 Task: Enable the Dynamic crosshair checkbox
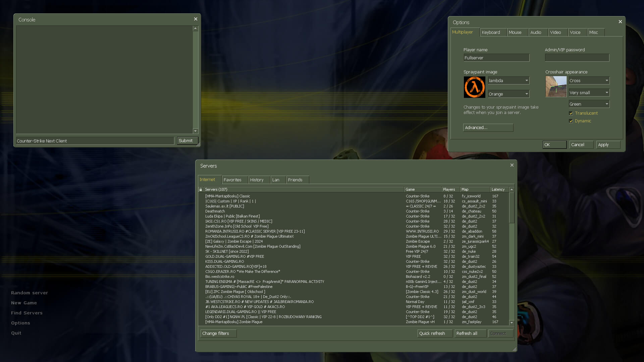(571, 121)
